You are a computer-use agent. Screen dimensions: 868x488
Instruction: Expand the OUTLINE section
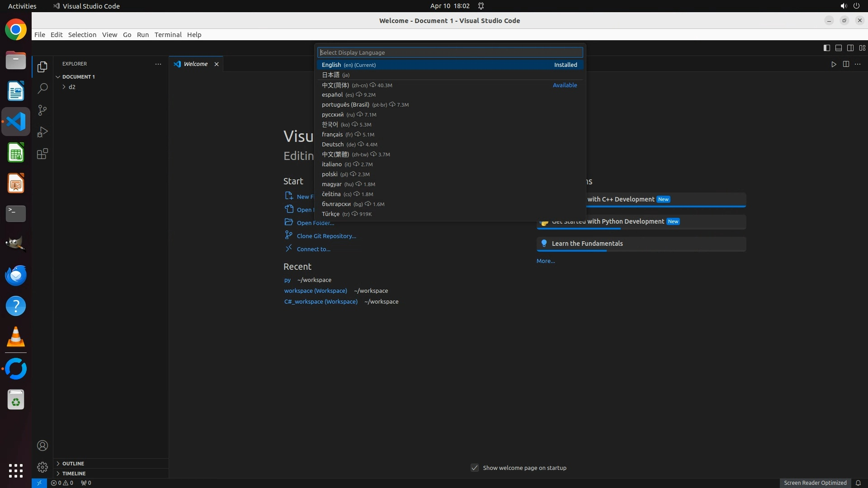pos(73,463)
